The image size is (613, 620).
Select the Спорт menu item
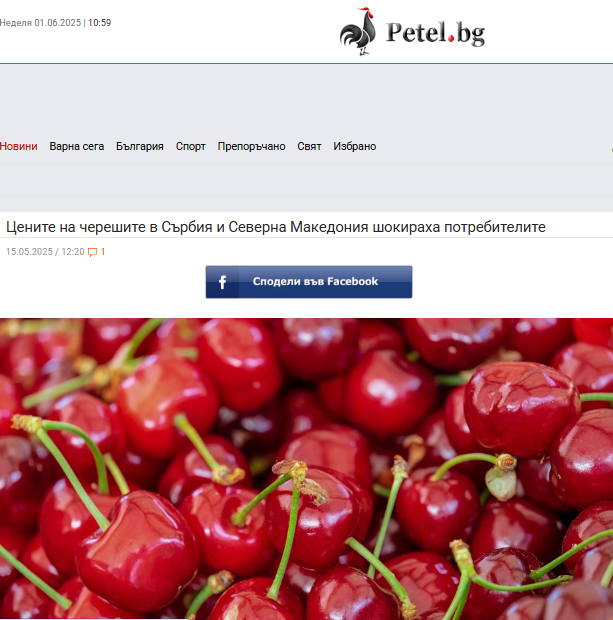coord(191,146)
